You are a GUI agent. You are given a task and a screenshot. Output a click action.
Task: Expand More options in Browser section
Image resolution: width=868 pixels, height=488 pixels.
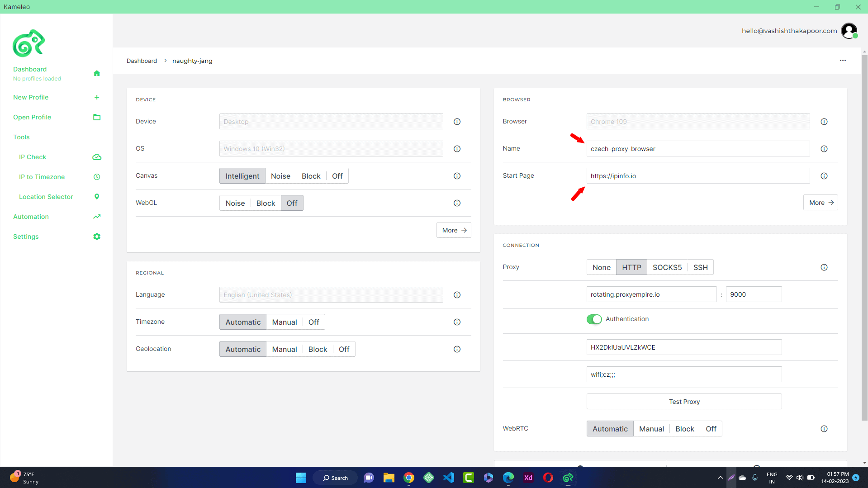tap(821, 203)
